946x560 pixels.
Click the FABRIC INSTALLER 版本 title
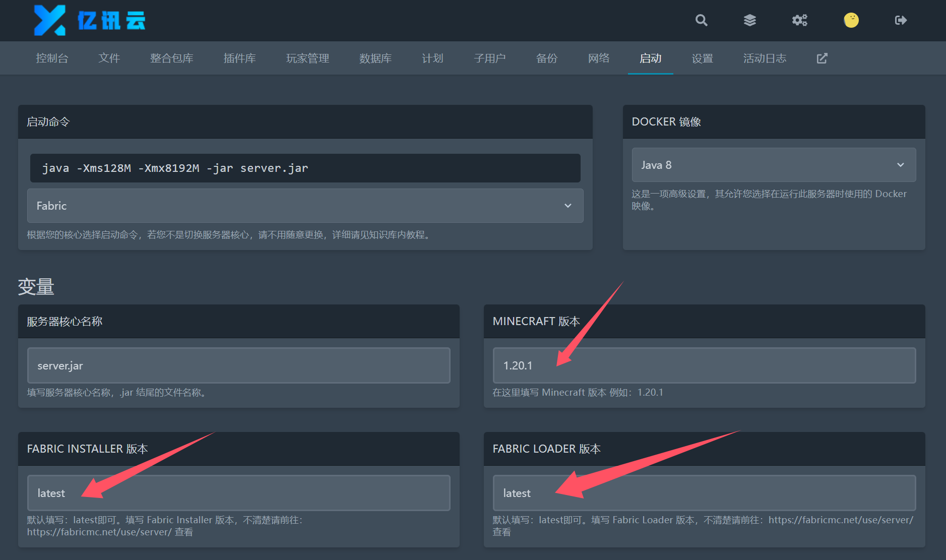(x=87, y=449)
